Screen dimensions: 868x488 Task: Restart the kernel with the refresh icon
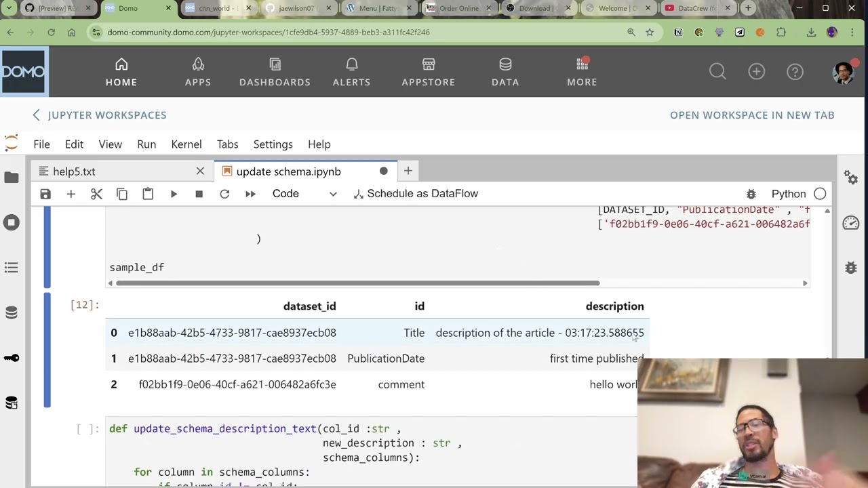(x=224, y=194)
